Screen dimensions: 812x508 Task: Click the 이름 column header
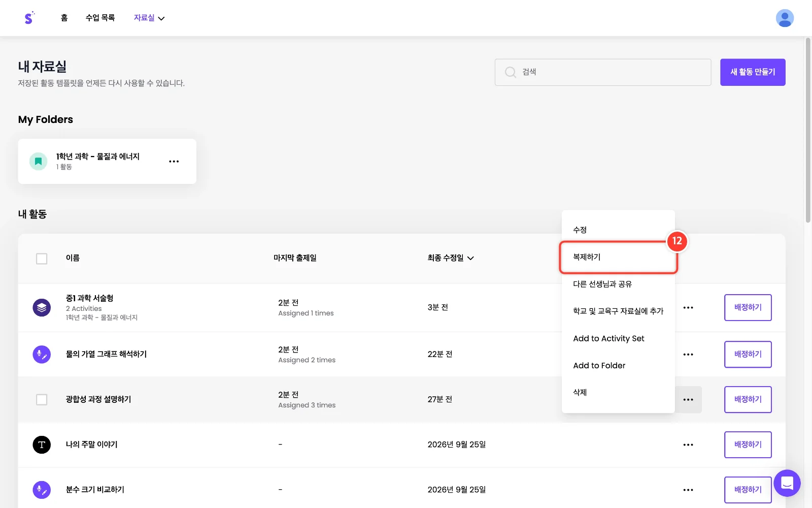pos(73,258)
